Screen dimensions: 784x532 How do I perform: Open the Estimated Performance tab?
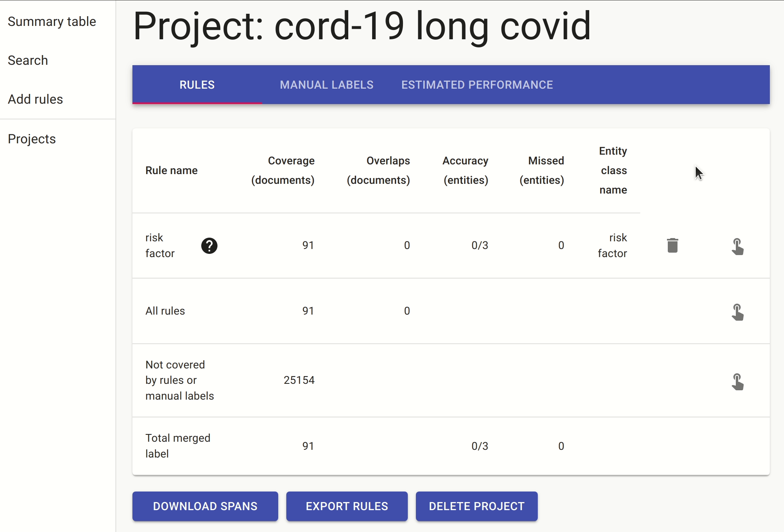[477, 85]
